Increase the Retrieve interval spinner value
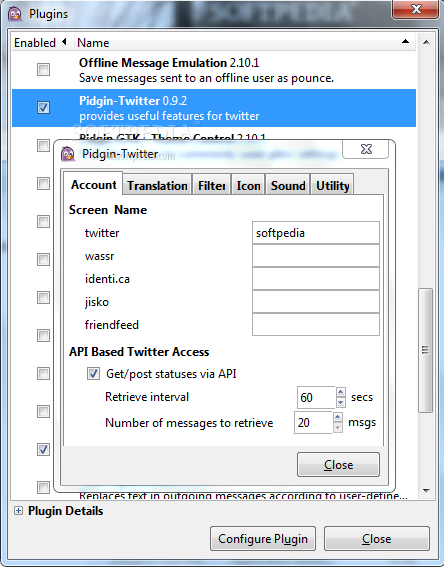Screen dimensions: 444x567 tap(341, 392)
